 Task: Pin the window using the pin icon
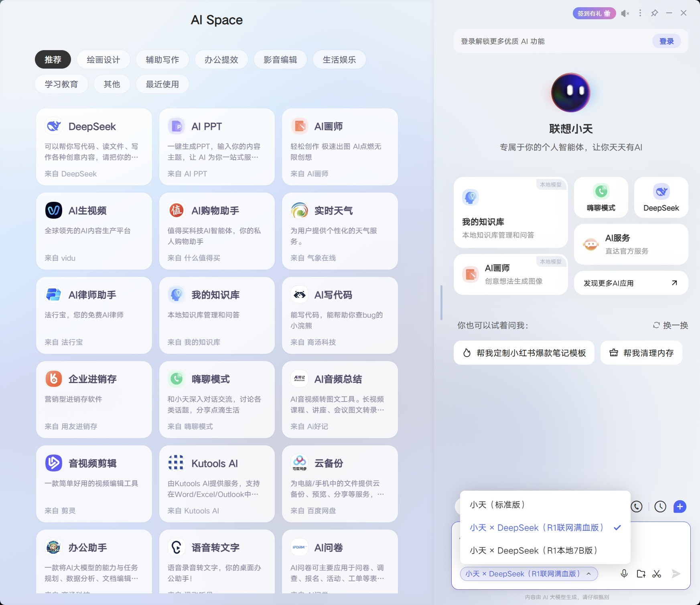tap(655, 13)
